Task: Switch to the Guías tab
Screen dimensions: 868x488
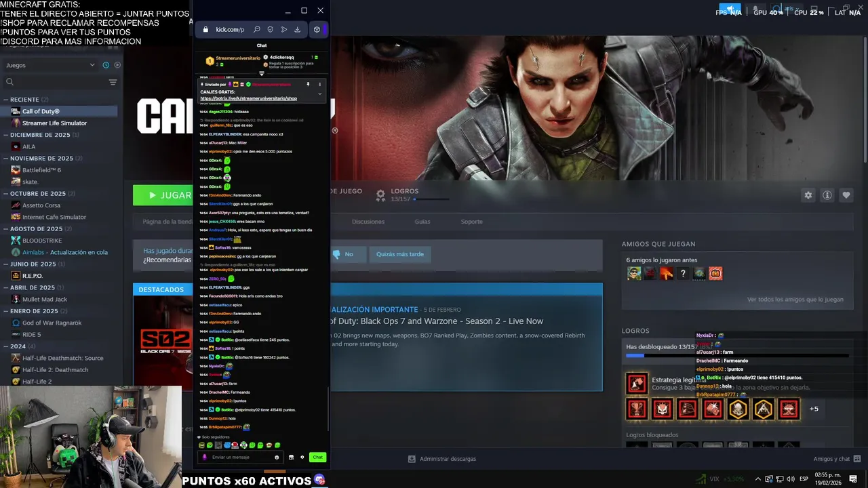Action: (x=422, y=222)
